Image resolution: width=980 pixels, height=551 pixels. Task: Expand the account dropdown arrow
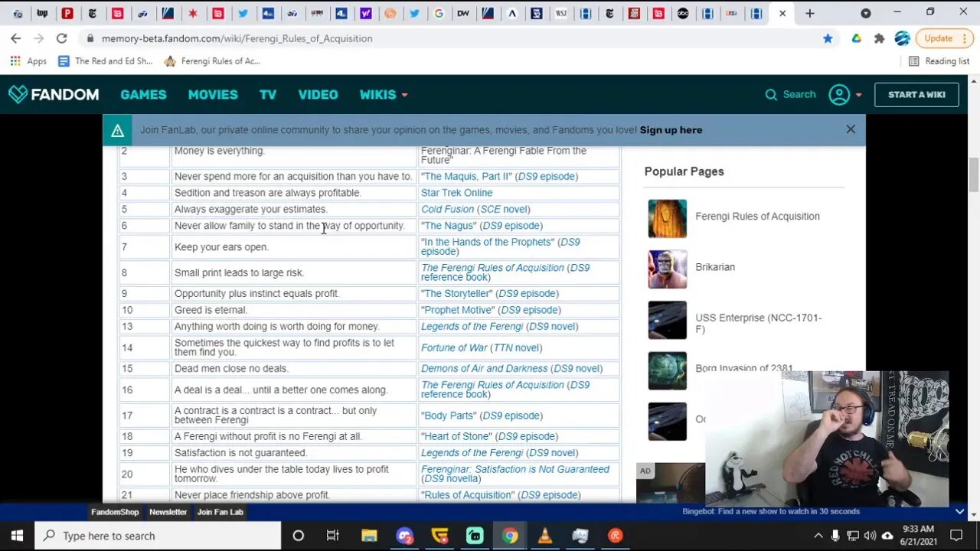[x=858, y=95]
